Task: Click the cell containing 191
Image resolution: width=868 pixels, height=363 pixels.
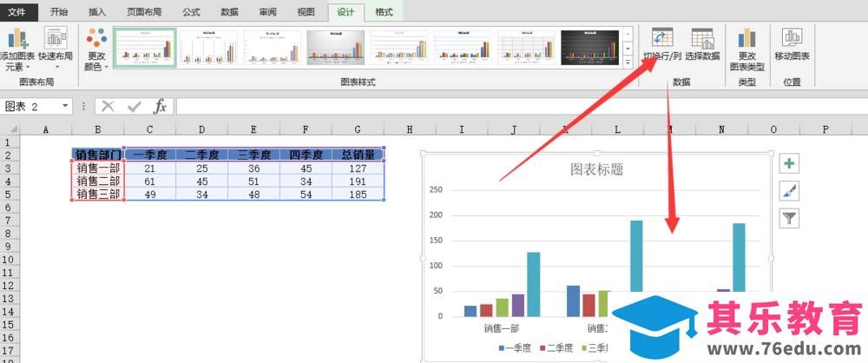Action: [x=358, y=181]
